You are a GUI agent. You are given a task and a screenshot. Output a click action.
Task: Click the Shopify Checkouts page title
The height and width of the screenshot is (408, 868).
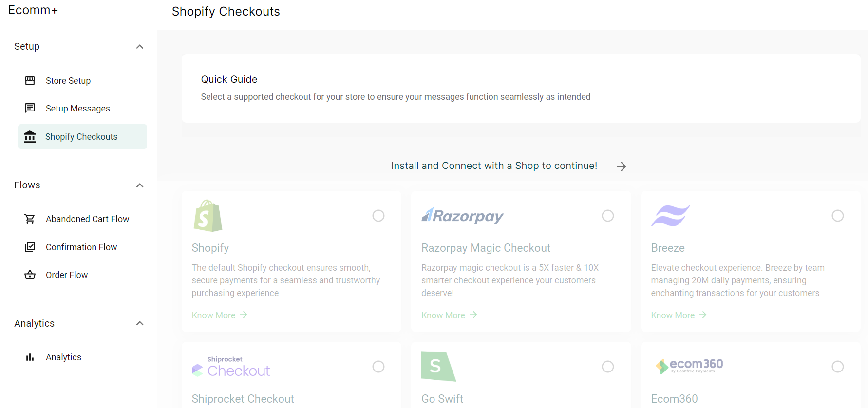[x=226, y=12]
